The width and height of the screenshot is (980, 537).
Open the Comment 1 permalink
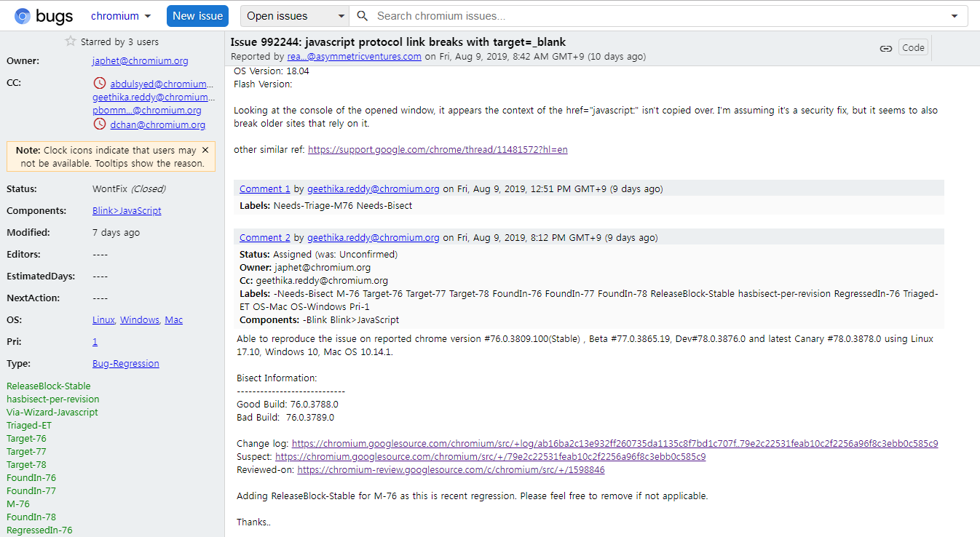tap(265, 189)
